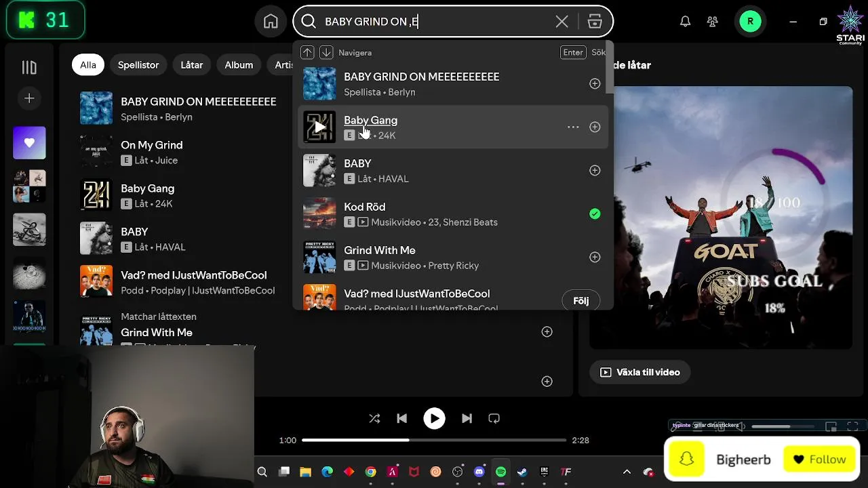Viewport: 868px width, 488px height.
Task: Toggle repeat mode
Action: point(494,419)
